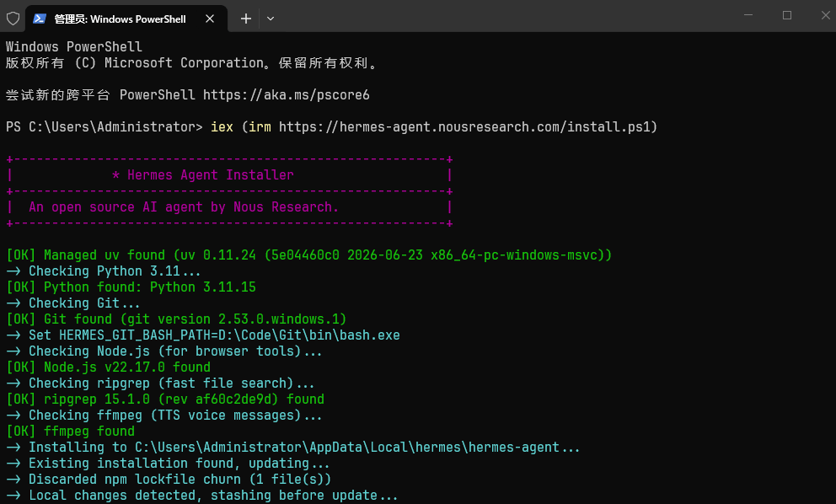Screen dimensions: 836x504
Task: Open a new tab with plus button
Action: pyautogui.click(x=246, y=19)
